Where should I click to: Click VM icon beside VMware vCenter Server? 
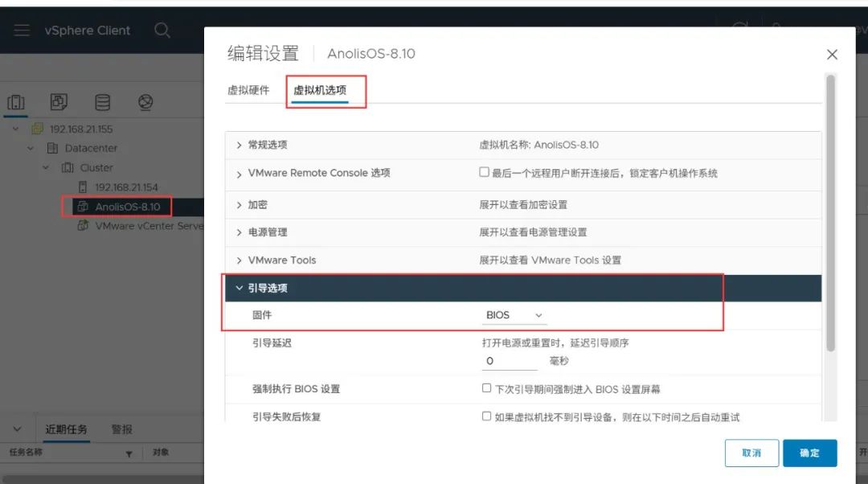pyautogui.click(x=83, y=226)
